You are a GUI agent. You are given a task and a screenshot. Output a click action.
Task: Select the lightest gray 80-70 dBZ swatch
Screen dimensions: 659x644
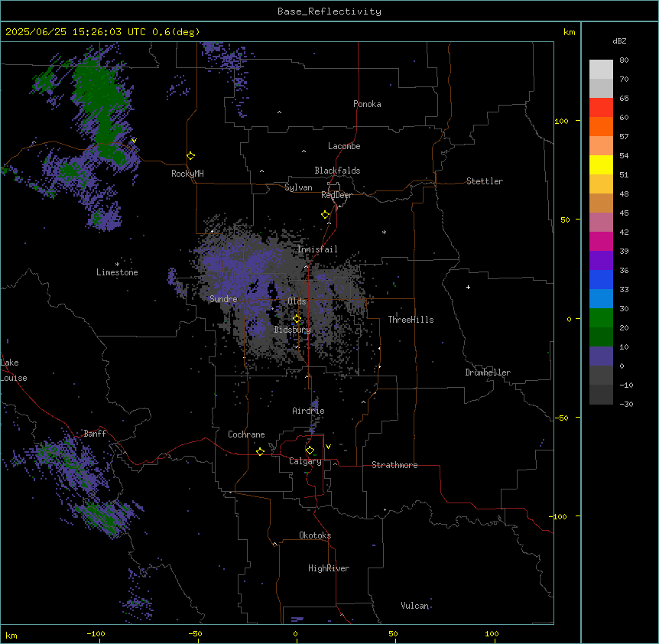pos(601,69)
